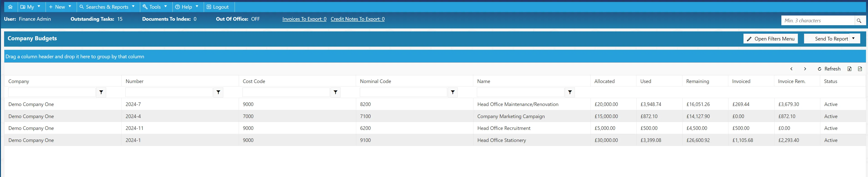Open Searches & Reports menu

pyautogui.click(x=108, y=7)
